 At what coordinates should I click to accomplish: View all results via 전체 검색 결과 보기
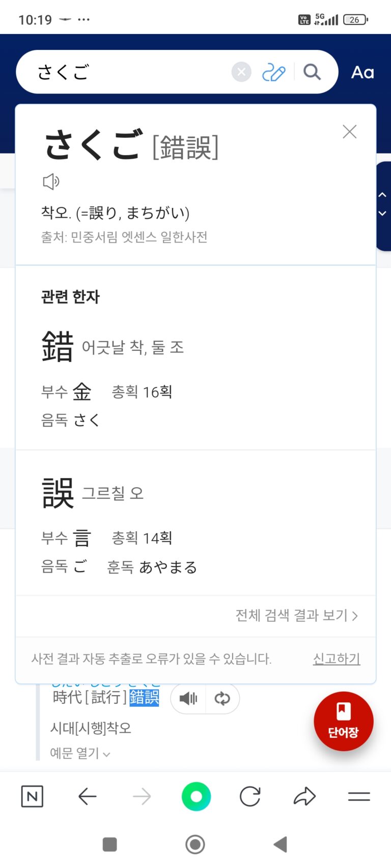tap(296, 616)
